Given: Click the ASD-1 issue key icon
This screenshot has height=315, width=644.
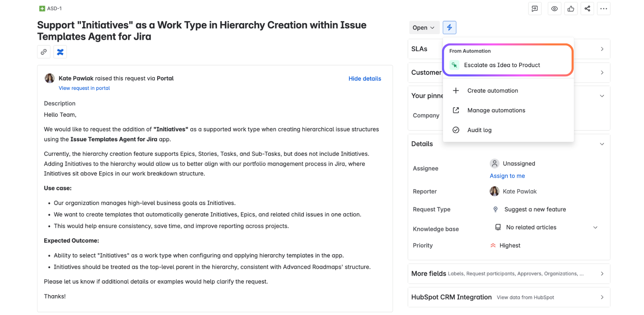Looking at the screenshot, I should [42, 8].
